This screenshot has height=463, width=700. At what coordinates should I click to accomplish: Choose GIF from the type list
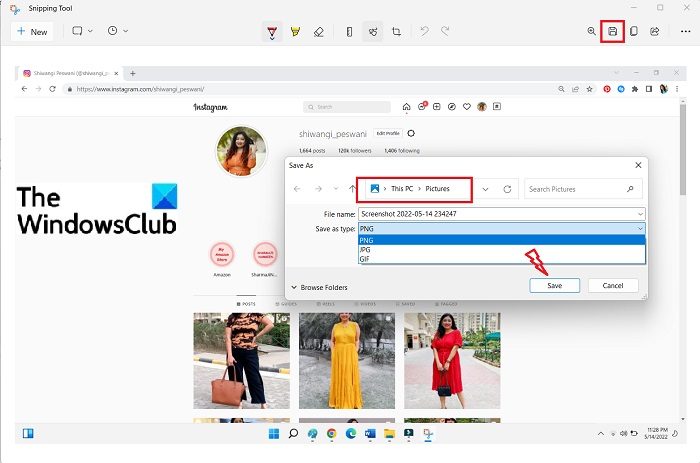coord(502,259)
